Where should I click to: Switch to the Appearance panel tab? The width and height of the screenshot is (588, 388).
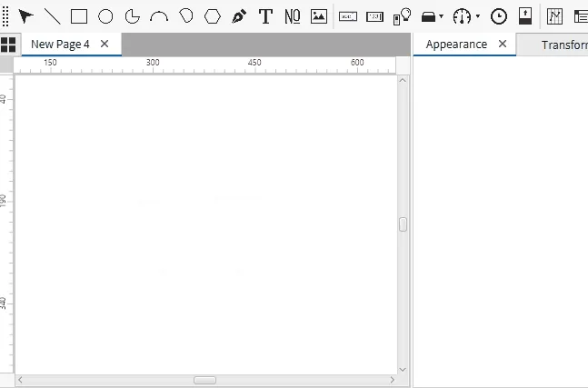(x=456, y=44)
